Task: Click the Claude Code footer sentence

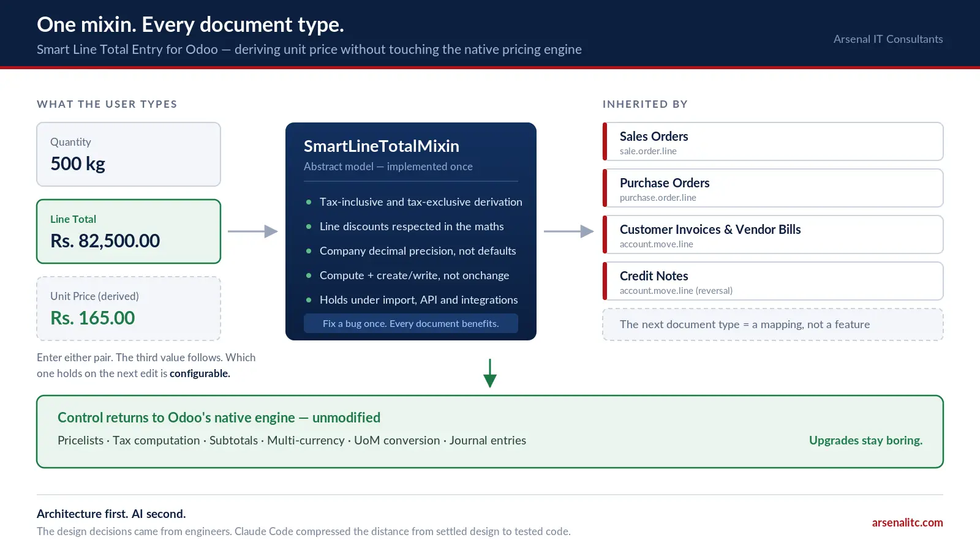Action: tap(304, 531)
